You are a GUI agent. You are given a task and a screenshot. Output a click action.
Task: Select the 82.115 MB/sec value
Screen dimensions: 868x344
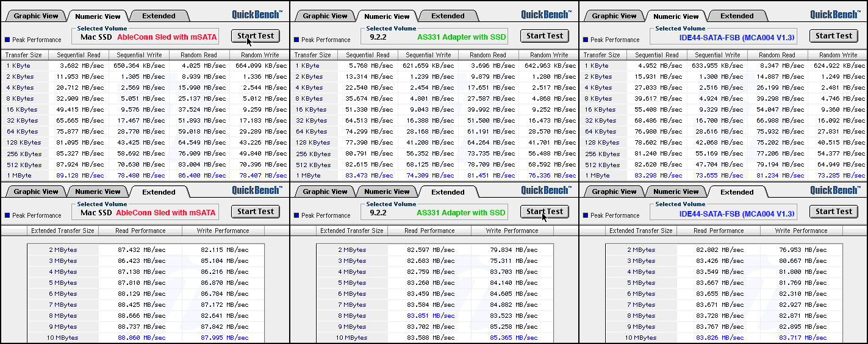(x=223, y=250)
